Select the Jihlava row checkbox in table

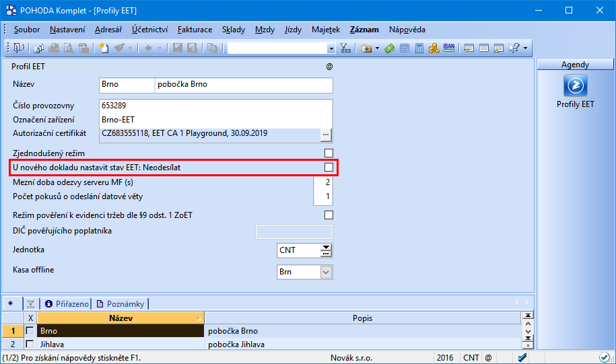point(30,344)
